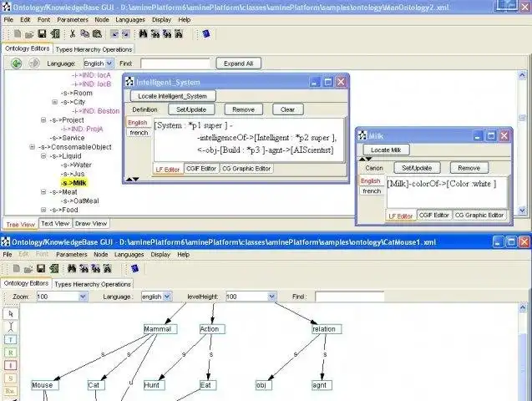
Task: Click the Clear button
Action: click(287, 109)
